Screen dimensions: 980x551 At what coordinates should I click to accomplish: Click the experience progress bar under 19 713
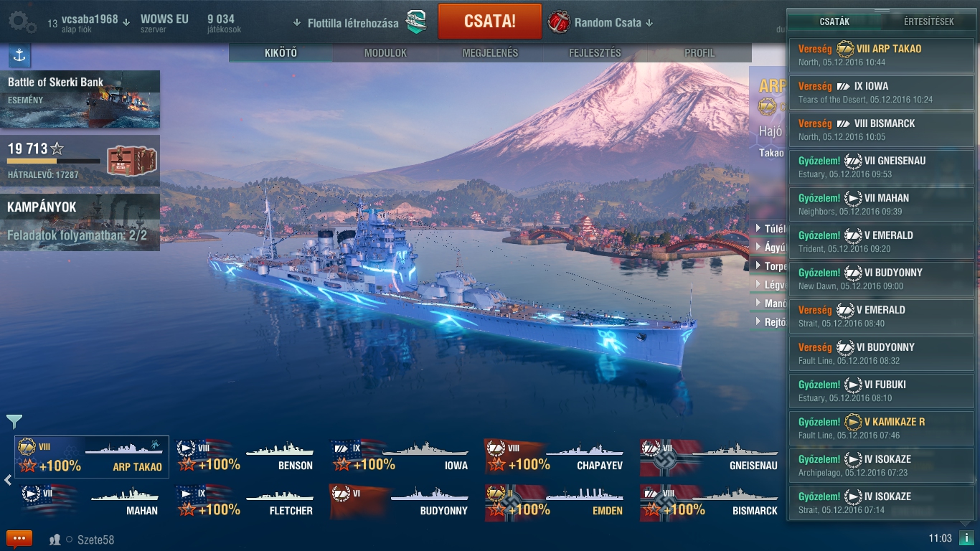(54, 161)
